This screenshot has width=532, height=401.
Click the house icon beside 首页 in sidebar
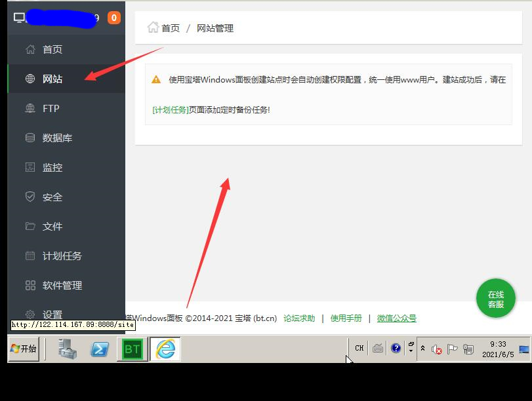pos(30,50)
